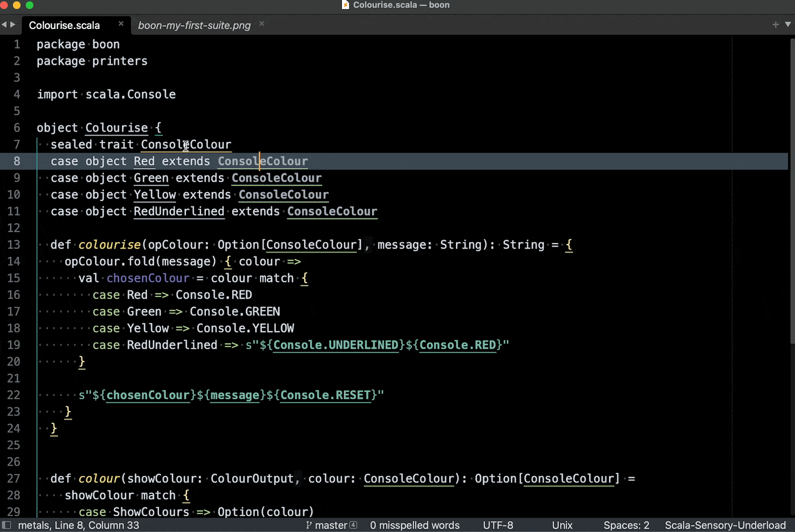Click Console.UNDERLINED on line 19
795x532 pixels.
coord(336,345)
